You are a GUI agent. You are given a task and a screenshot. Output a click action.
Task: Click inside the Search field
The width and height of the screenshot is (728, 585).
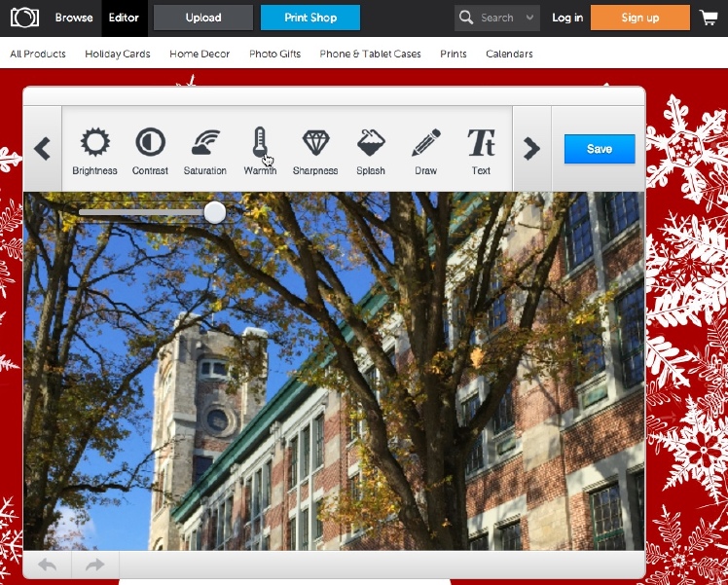(x=496, y=18)
